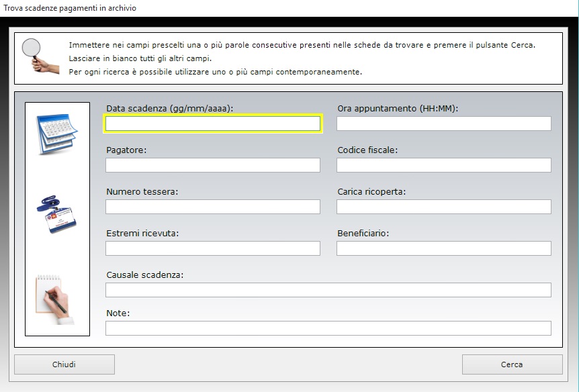Click the instruction text starting 'Immettere nei campi'

(x=302, y=45)
